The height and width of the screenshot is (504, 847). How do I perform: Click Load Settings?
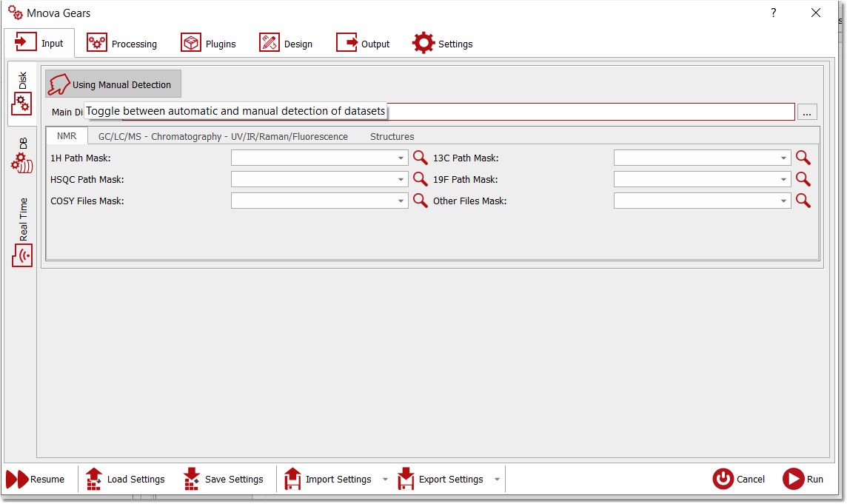[x=125, y=479]
